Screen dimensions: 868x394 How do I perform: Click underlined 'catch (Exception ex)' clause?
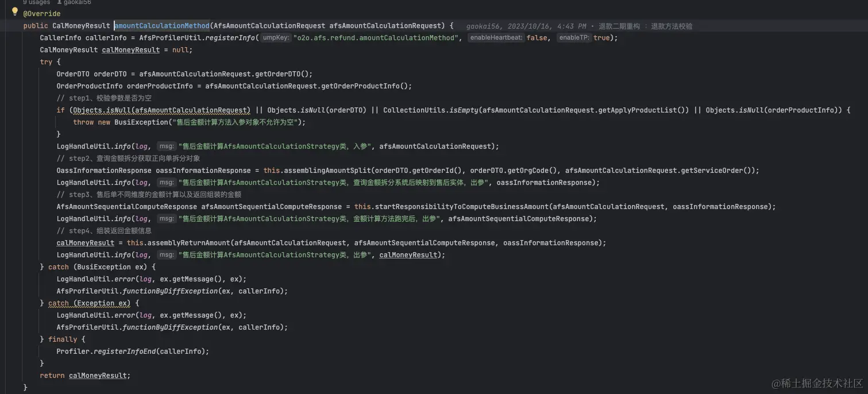(x=90, y=303)
